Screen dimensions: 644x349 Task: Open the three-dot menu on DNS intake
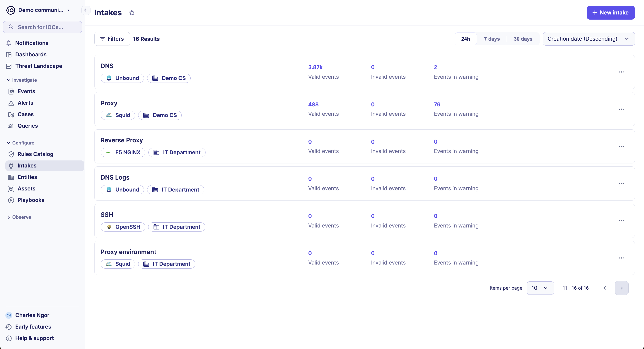[x=622, y=72]
